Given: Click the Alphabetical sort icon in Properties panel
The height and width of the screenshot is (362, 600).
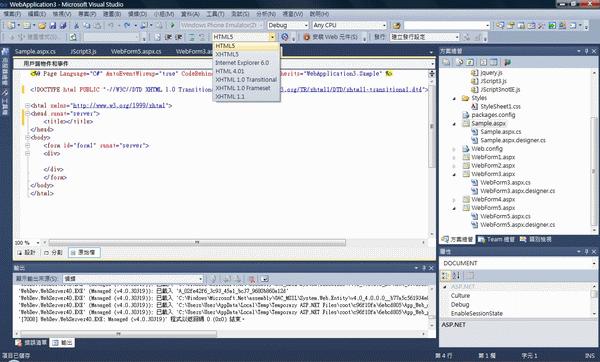Looking at the screenshot, I should [456, 275].
